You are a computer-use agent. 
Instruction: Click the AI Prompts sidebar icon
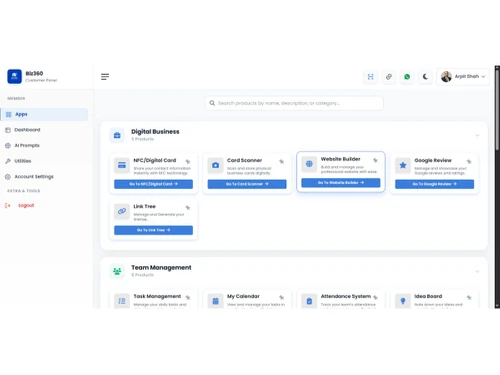[8, 146]
